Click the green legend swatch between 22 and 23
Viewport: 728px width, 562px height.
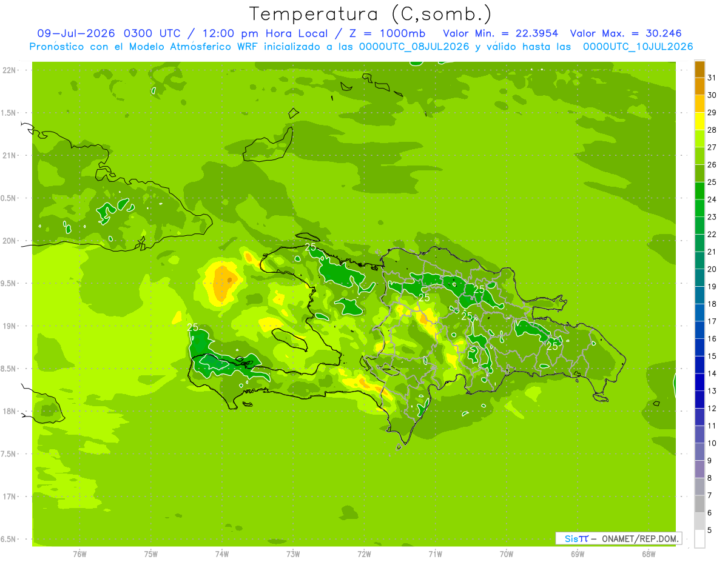tap(699, 226)
